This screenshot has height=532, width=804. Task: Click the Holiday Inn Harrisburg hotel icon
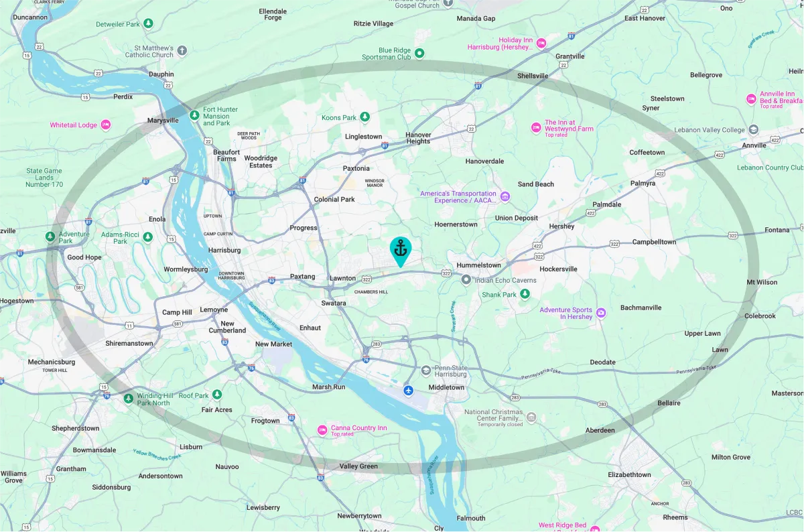click(x=541, y=43)
